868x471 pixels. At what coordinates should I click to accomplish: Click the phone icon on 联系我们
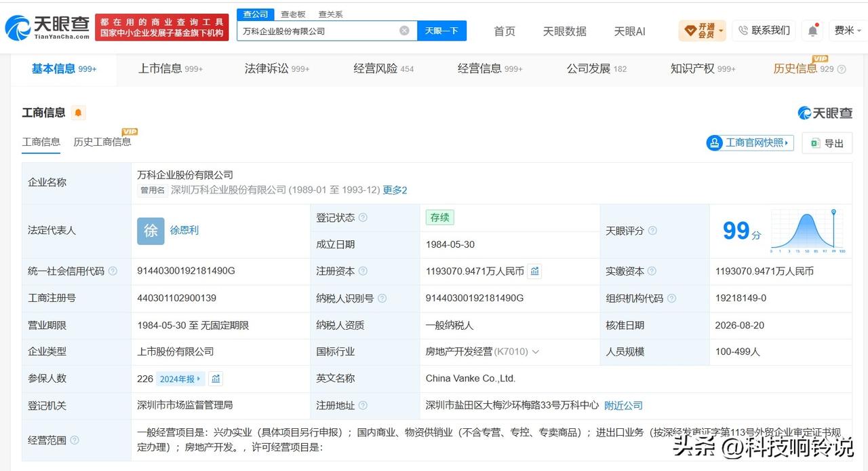click(743, 31)
